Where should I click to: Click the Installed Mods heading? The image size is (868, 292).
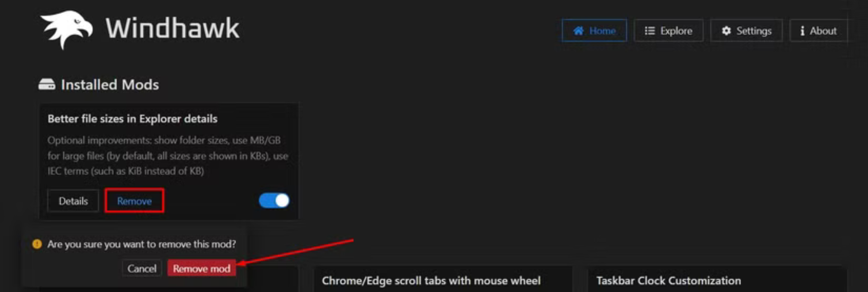tap(110, 85)
